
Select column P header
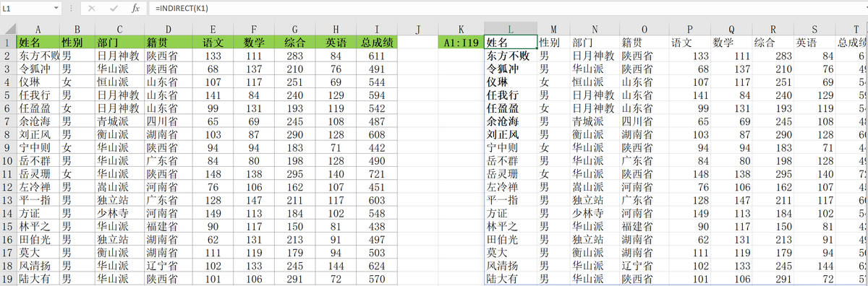pos(689,29)
